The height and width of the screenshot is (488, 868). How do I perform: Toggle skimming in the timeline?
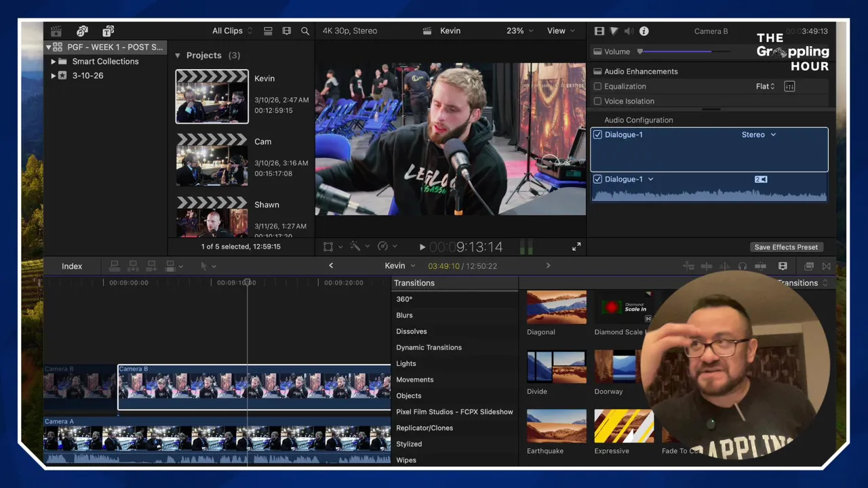707,266
